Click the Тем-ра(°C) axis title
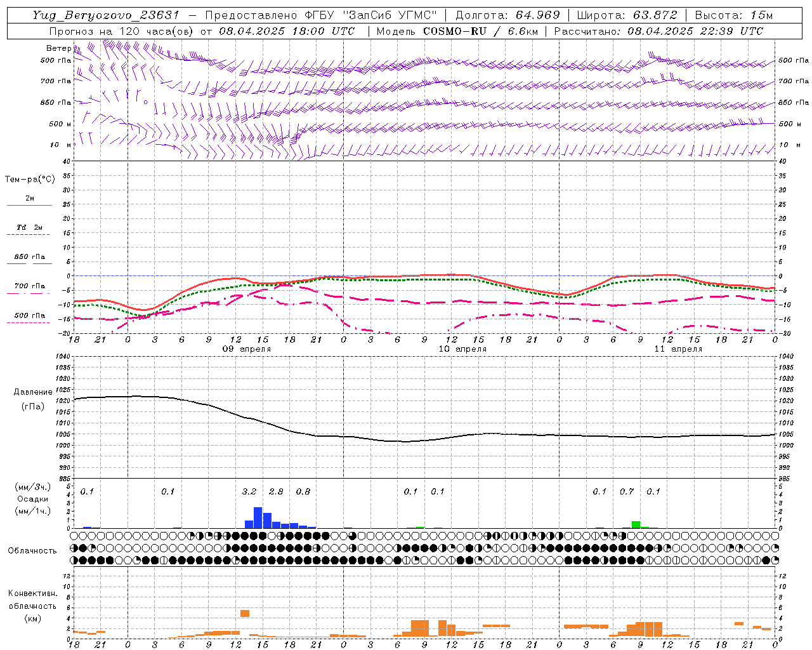812x650 pixels. click(x=30, y=180)
